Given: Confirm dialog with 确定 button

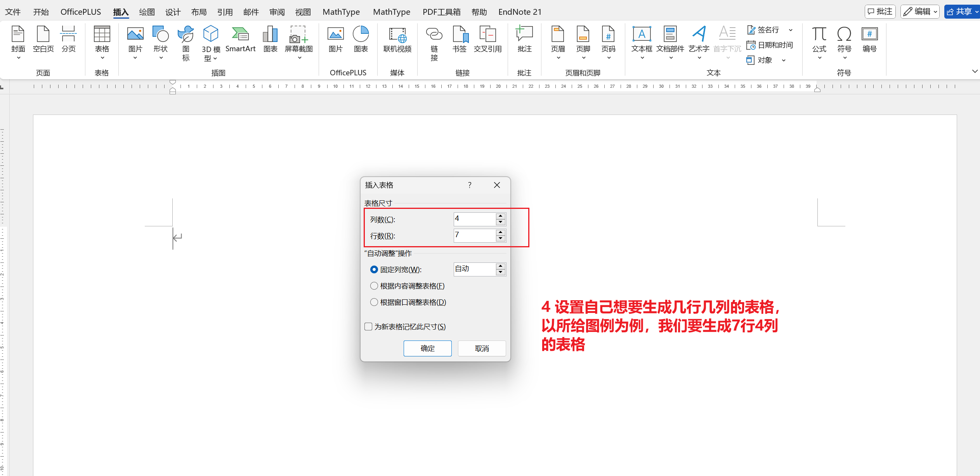Looking at the screenshot, I should click(x=427, y=349).
